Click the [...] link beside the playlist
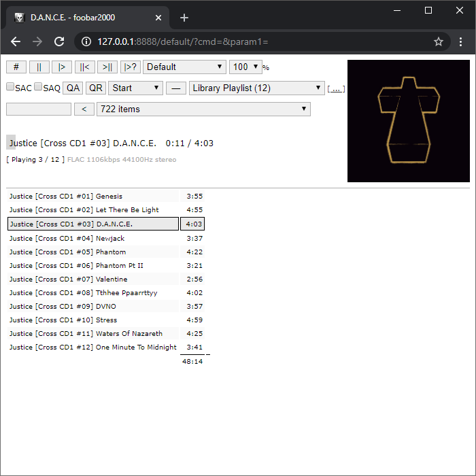This screenshot has width=476, height=476. (336, 88)
